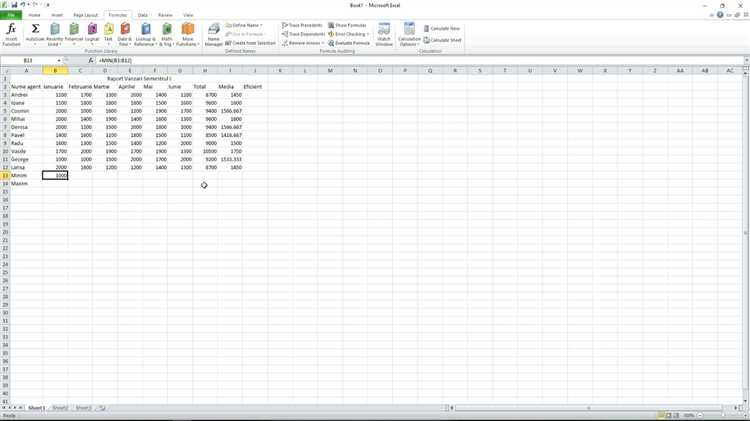Click the Normal view icon in status bar
The width and height of the screenshot is (750, 421).
pyautogui.click(x=661, y=415)
